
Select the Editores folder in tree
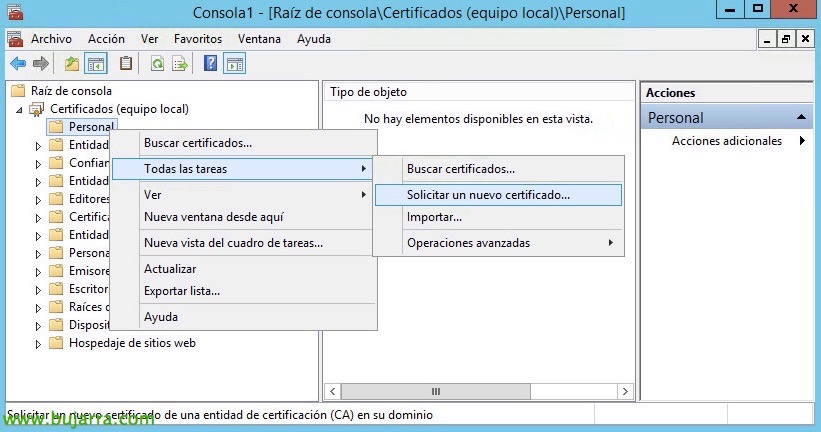click(89, 199)
